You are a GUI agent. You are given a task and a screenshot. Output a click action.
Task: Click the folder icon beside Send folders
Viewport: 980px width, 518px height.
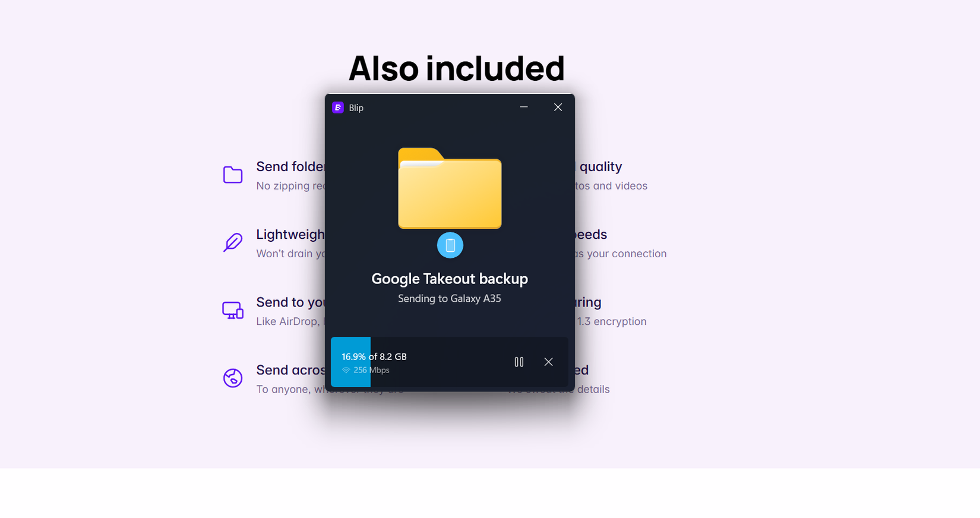(233, 175)
